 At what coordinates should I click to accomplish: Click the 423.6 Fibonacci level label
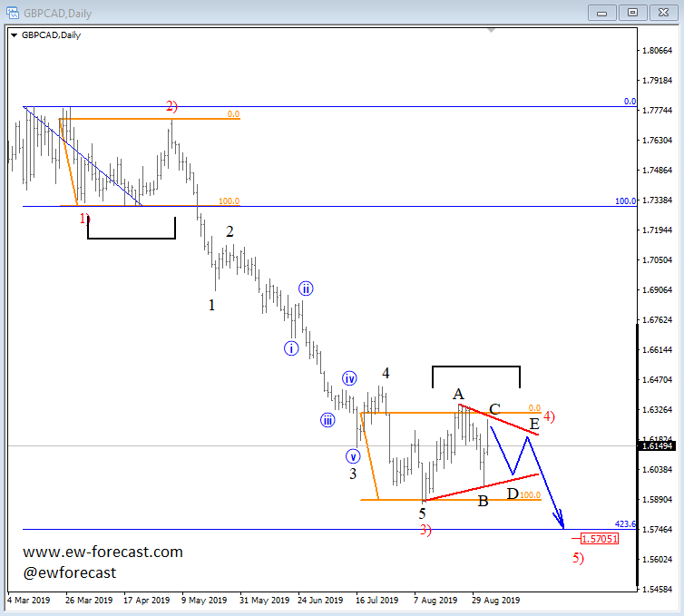click(625, 524)
